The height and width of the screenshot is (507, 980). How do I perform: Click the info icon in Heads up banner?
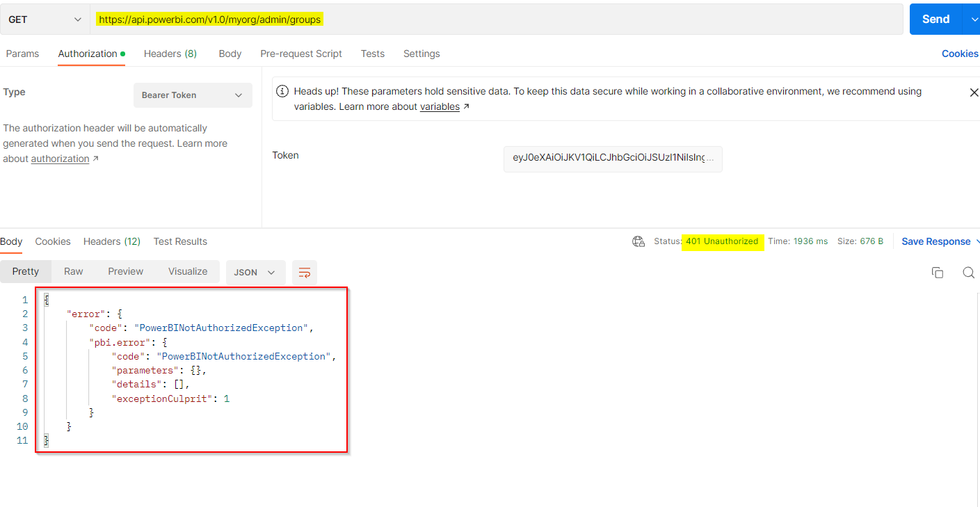pos(282,91)
